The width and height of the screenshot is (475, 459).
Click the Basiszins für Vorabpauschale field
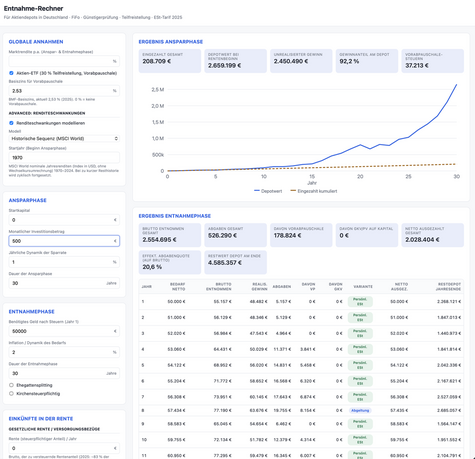click(x=64, y=91)
